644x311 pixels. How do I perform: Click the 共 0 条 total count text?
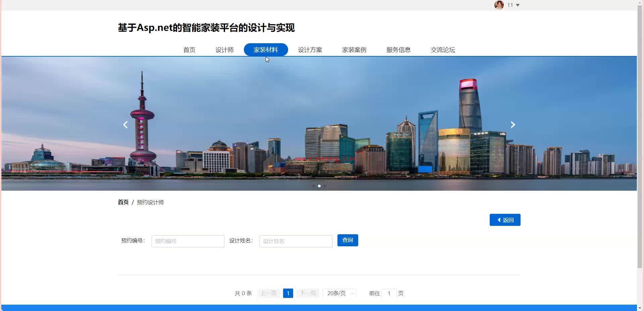pos(243,293)
